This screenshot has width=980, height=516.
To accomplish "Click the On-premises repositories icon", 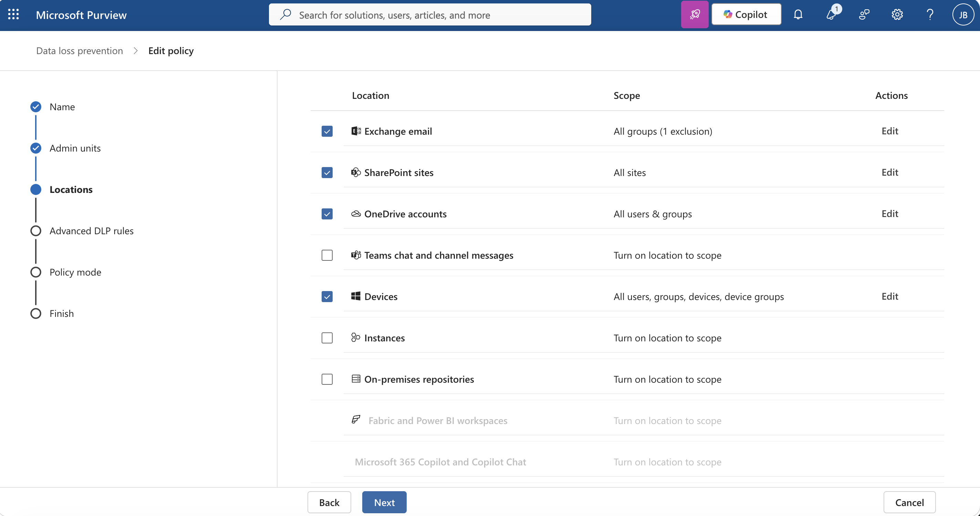I will click(356, 379).
